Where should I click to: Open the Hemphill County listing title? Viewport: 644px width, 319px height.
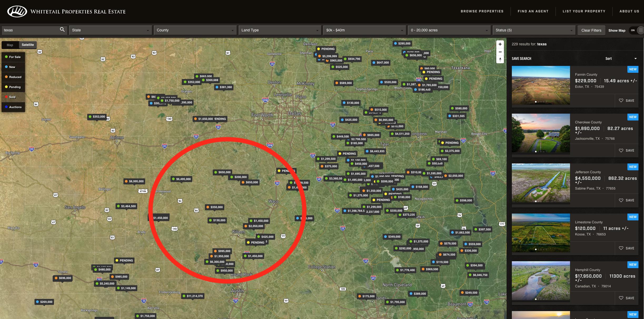[x=588, y=270]
